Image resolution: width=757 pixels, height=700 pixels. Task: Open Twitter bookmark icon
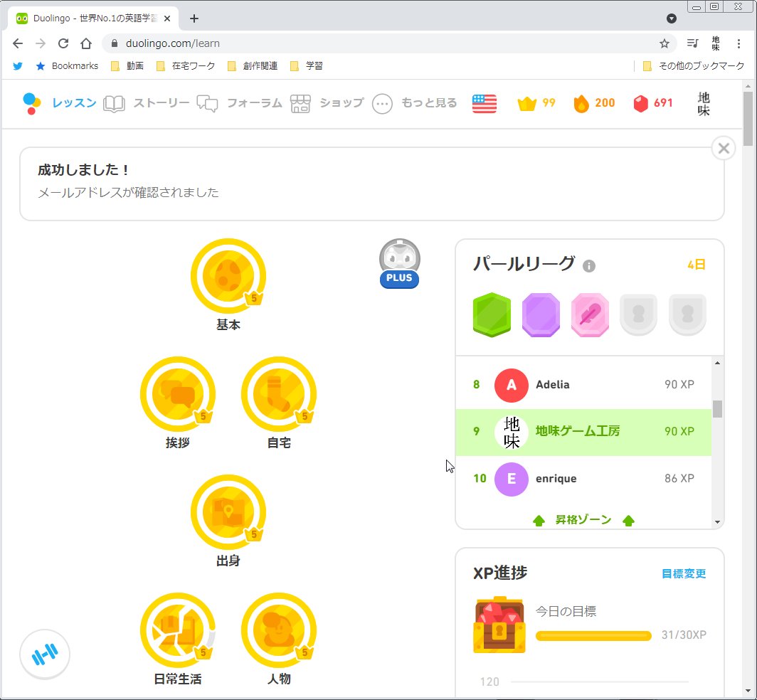click(x=18, y=66)
